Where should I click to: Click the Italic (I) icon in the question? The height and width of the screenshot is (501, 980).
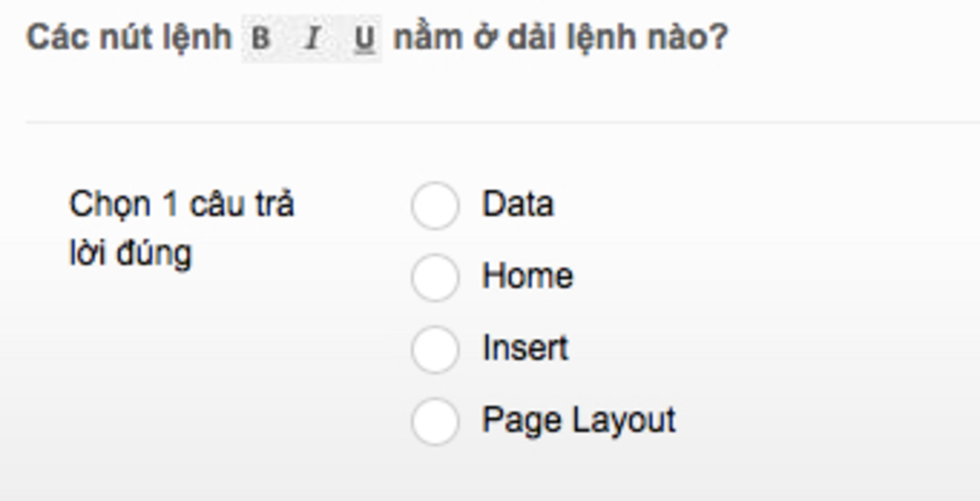(x=312, y=39)
